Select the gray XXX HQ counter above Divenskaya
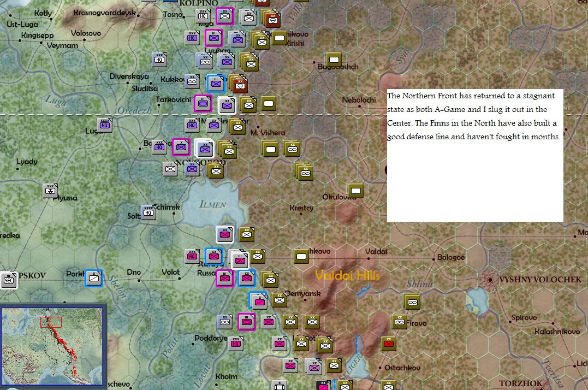This screenshot has height=390, width=588. (159, 60)
